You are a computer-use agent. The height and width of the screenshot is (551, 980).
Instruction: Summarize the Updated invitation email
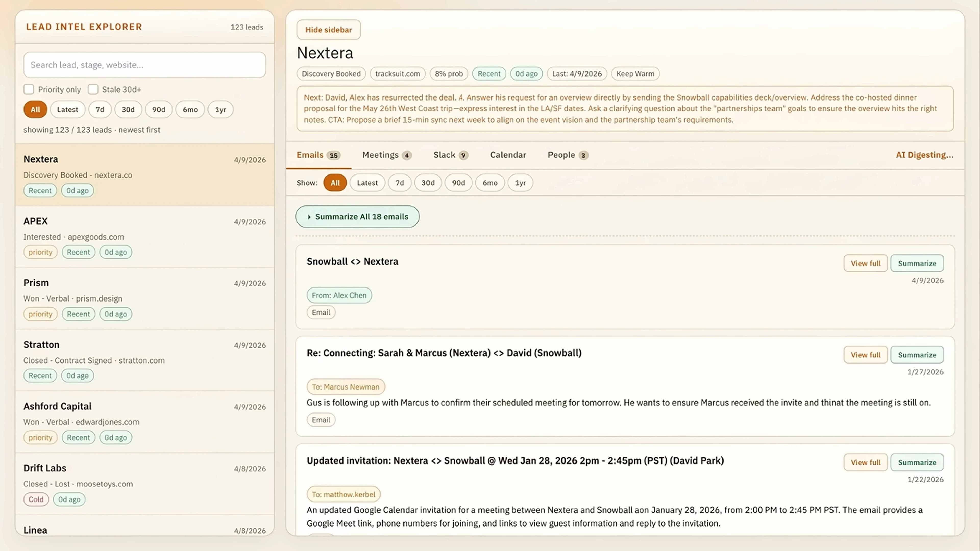pyautogui.click(x=917, y=462)
